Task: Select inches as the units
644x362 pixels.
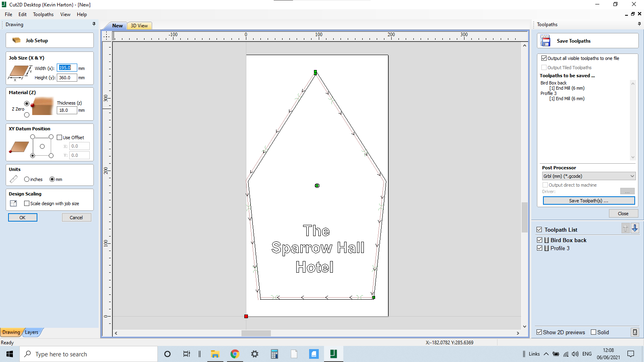Action: (27, 179)
